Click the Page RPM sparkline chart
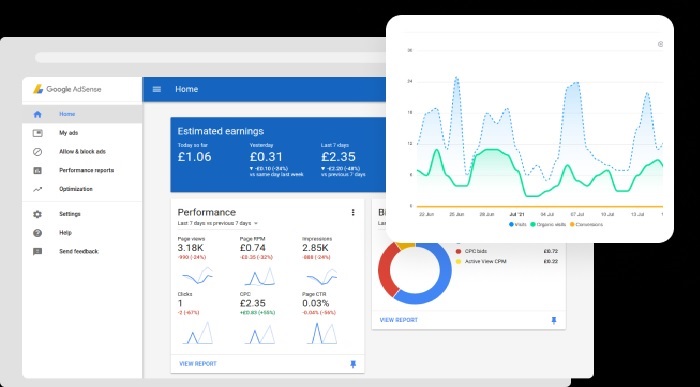Image resolution: width=700 pixels, height=387 pixels. (x=259, y=276)
